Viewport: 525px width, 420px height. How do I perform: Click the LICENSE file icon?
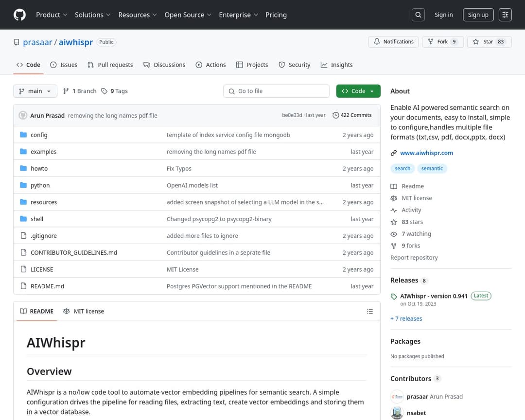click(x=23, y=269)
